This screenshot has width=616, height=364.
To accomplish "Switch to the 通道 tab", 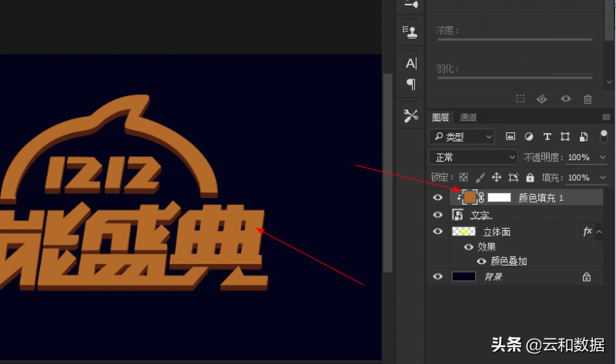I will (x=468, y=118).
